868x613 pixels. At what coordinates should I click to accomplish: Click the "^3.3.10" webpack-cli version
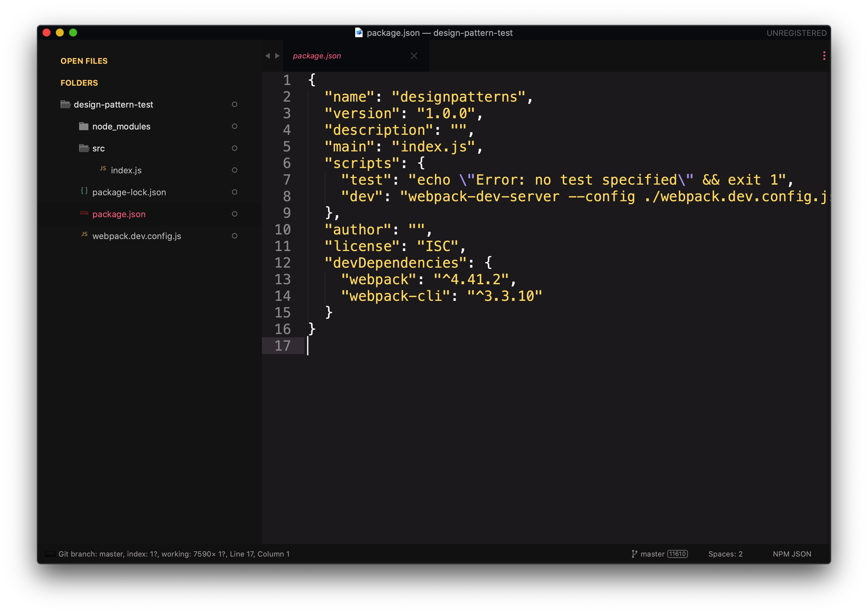point(505,297)
